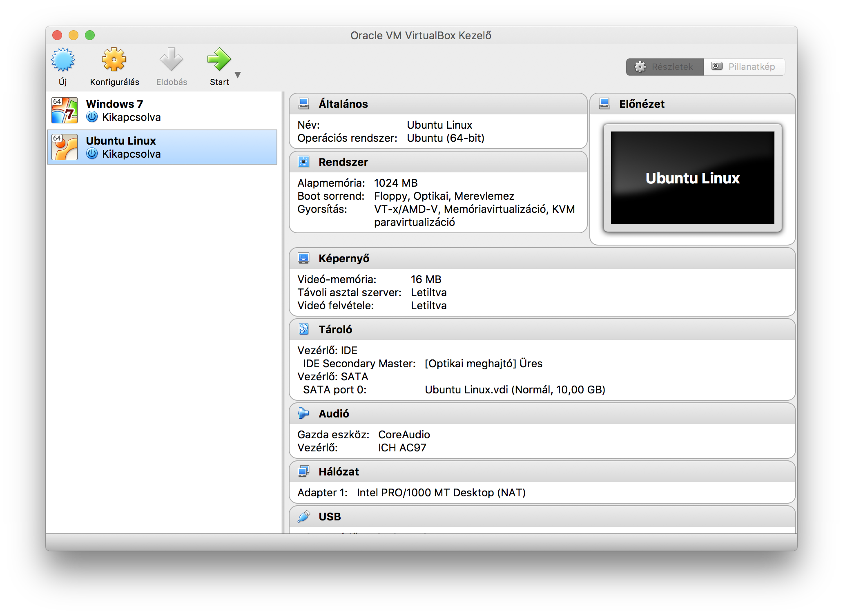Click the Általános section monitor icon
Screen dimensions: 843x616
303,104
